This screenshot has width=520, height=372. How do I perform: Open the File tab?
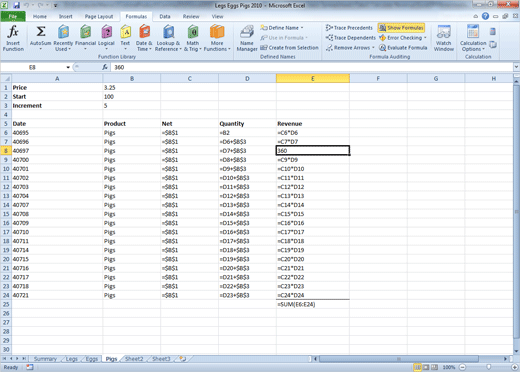coord(13,16)
